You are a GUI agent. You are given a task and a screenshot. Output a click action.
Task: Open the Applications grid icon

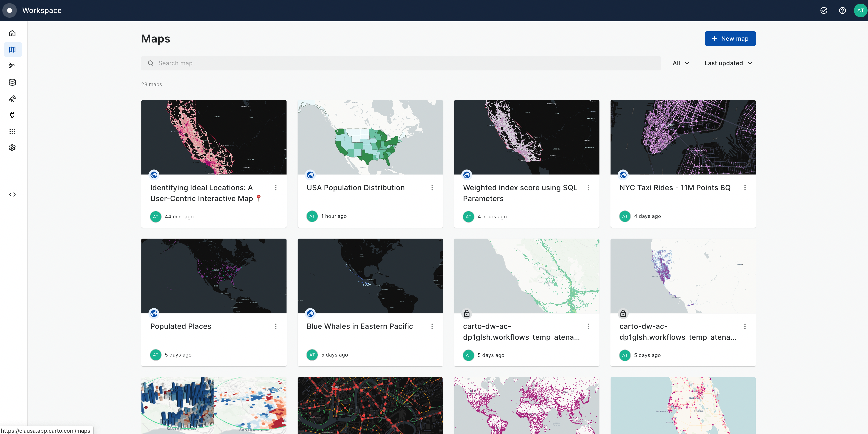coord(13,131)
